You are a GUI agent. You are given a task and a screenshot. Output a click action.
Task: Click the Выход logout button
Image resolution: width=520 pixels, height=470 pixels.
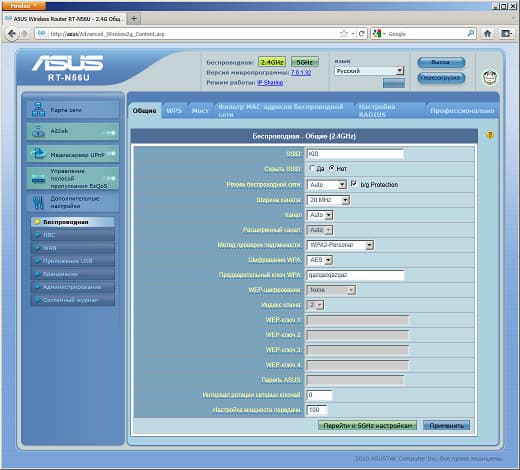[441, 62]
